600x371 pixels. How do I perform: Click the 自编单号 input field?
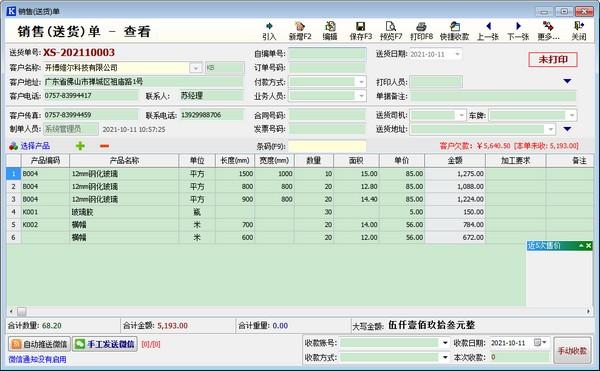coord(327,54)
